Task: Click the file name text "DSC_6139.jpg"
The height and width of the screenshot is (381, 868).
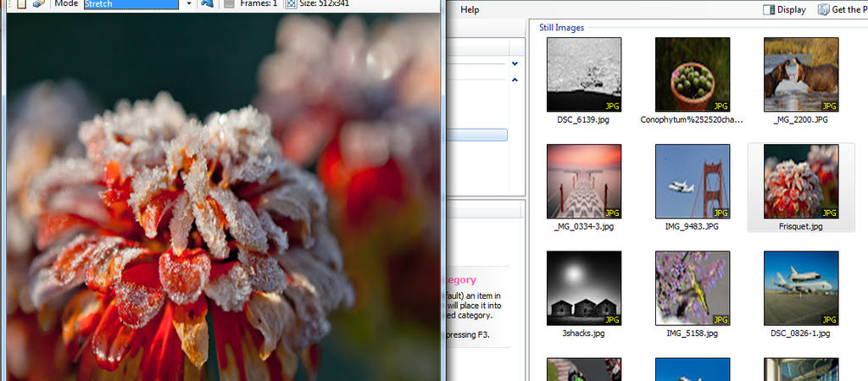Action: [x=583, y=120]
